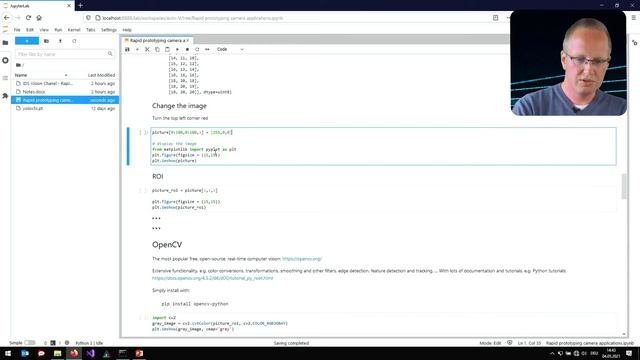Refresh the file browser list

74,41
